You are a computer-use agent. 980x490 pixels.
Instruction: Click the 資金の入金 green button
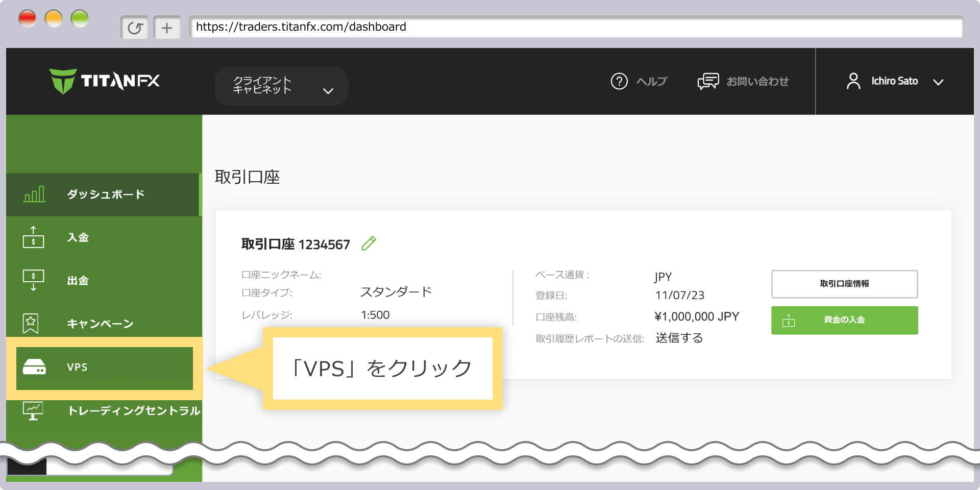click(844, 320)
